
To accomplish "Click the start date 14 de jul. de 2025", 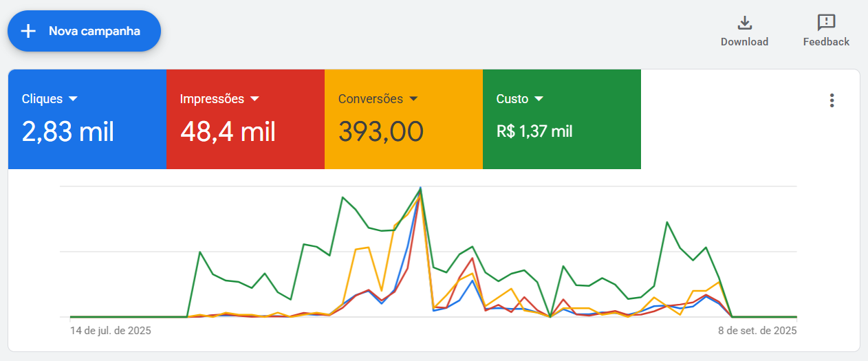I will pyautogui.click(x=111, y=330).
